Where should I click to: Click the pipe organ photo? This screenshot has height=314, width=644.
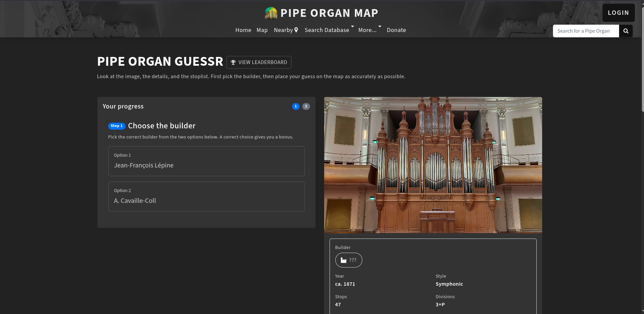tap(433, 165)
